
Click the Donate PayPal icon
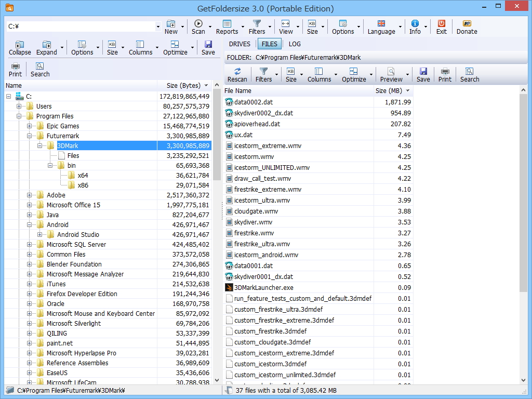[467, 27]
